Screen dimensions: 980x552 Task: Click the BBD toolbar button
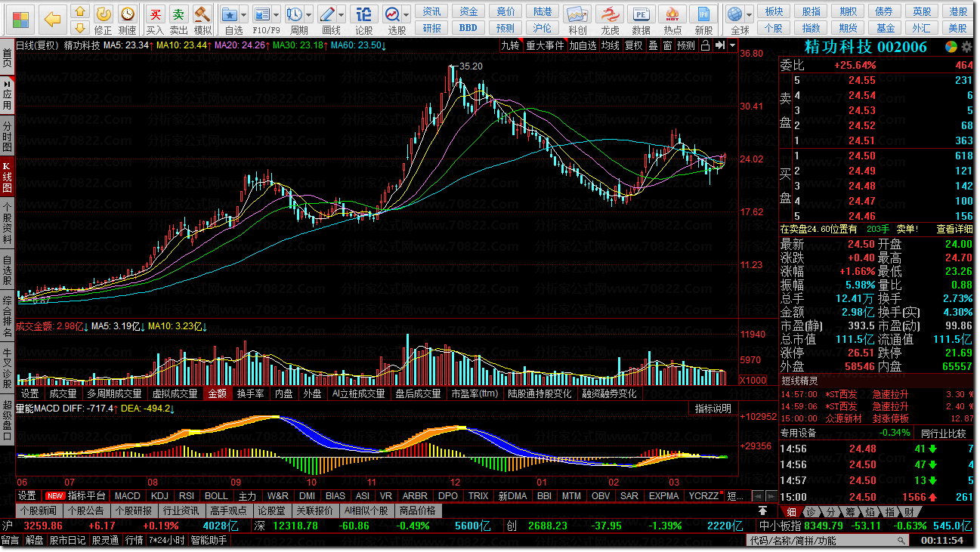pos(468,28)
